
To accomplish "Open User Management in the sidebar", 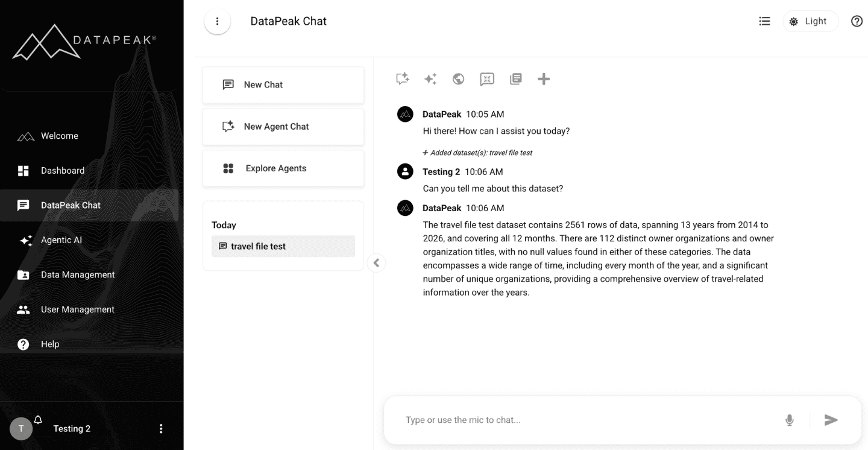I will pyautogui.click(x=89, y=309).
